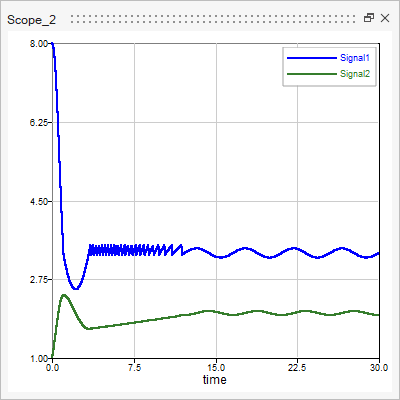Image resolution: width=400 pixels, height=400 pixels.
Task: Click the 30.0 x-axis tick label
Action: (x=379, y=368)
